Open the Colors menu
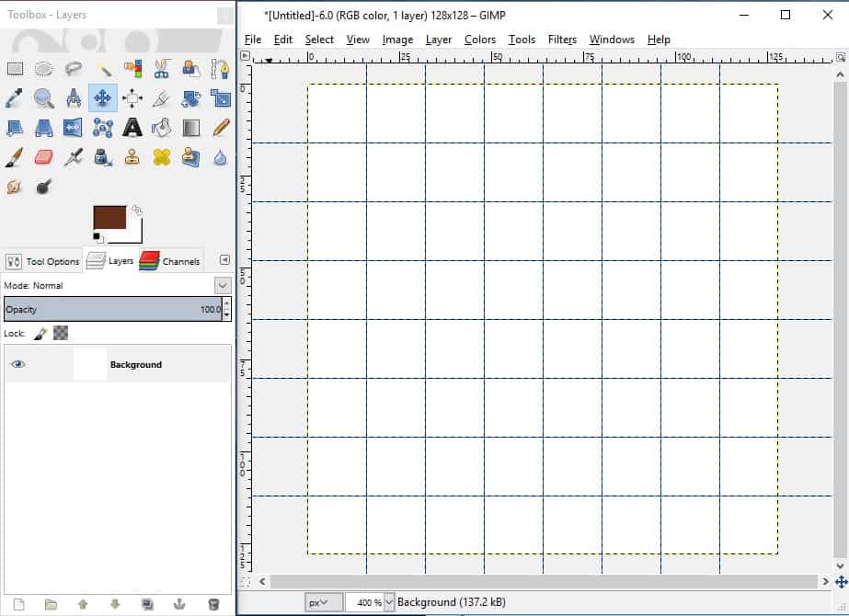 [480, 40]
